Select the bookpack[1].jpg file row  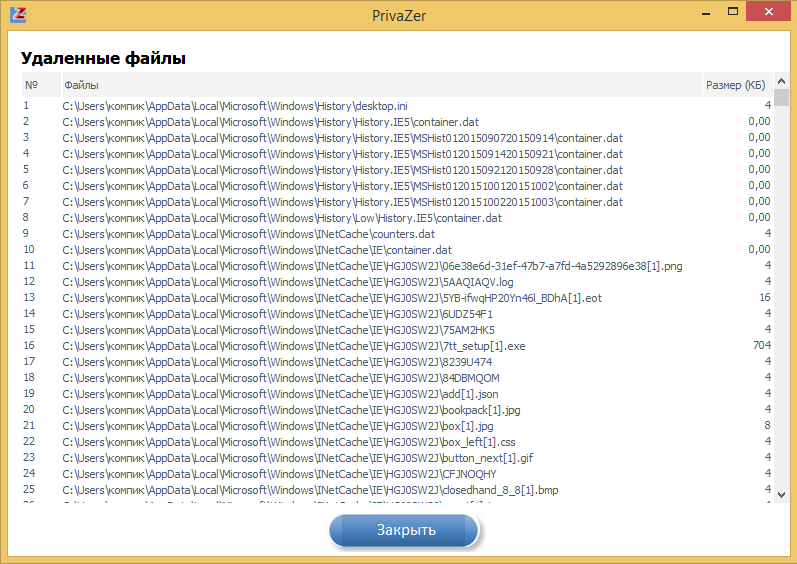click(x=397, y=410)
